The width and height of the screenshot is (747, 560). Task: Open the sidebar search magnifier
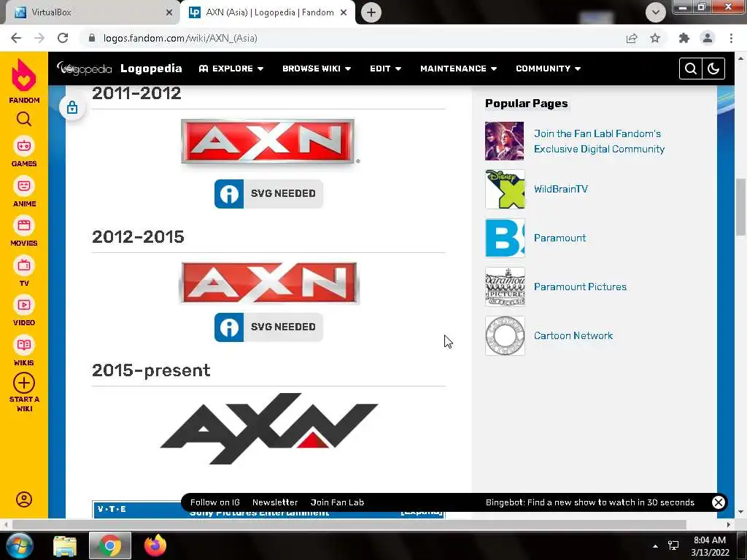coord(24,119)
